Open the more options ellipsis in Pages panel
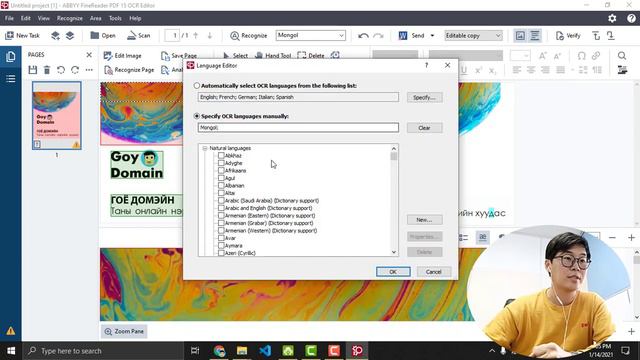 [x=89, y=70]
